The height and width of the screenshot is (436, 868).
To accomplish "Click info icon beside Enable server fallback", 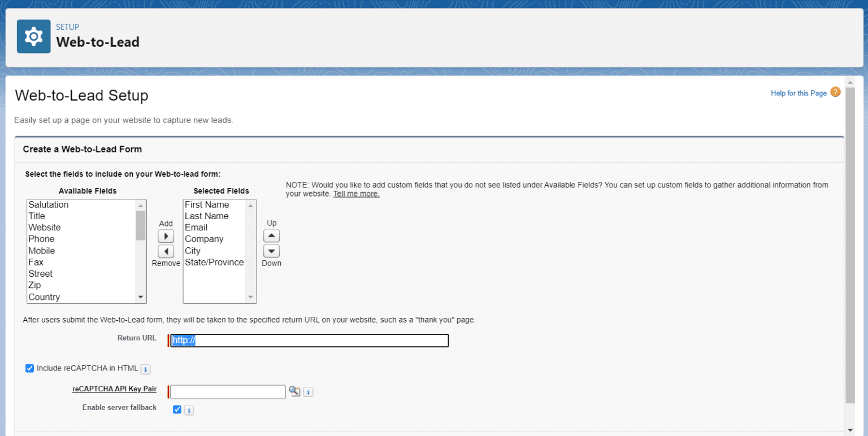I will point(189,409).
